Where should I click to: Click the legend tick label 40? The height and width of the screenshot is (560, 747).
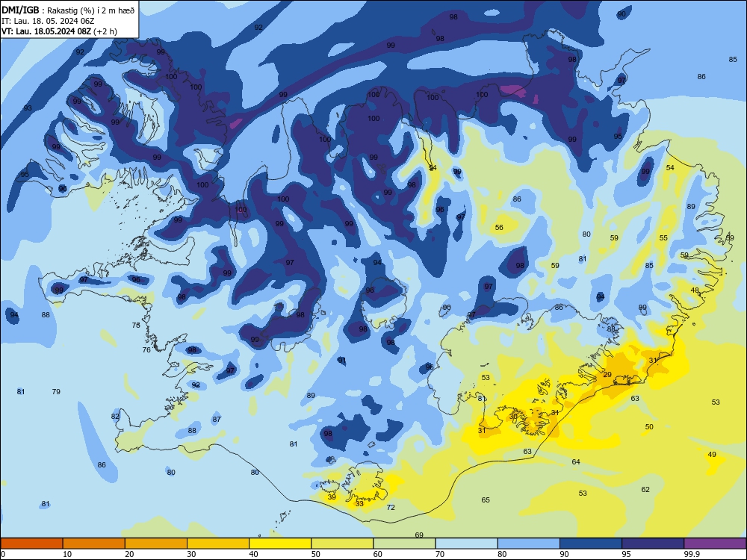[253, 554]
